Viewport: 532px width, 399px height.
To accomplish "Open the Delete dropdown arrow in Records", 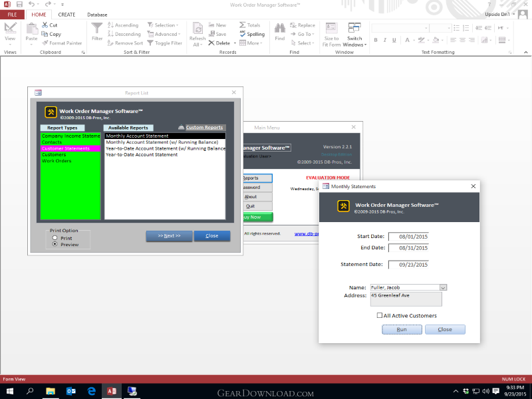I will coord(235,43).
